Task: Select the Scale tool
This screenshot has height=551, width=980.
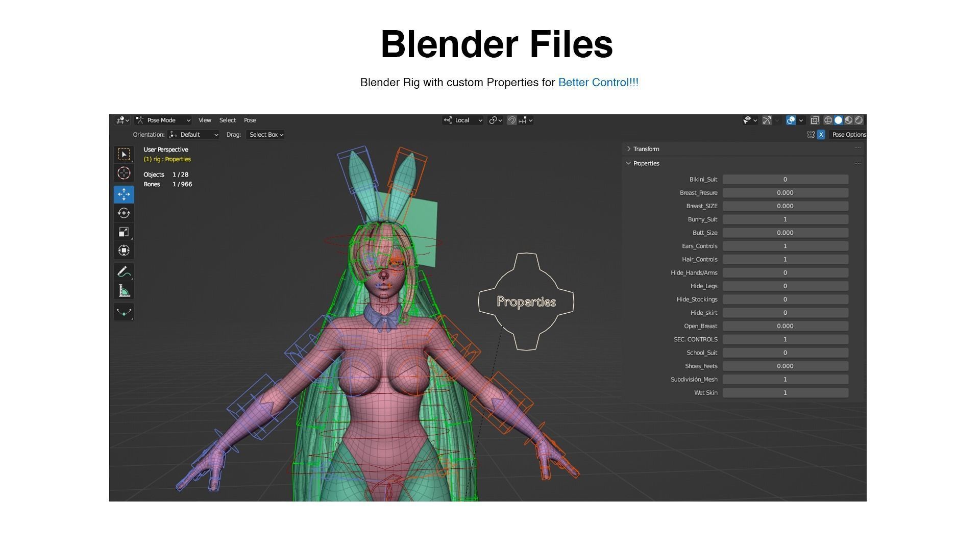Action: tap(124, 232)
